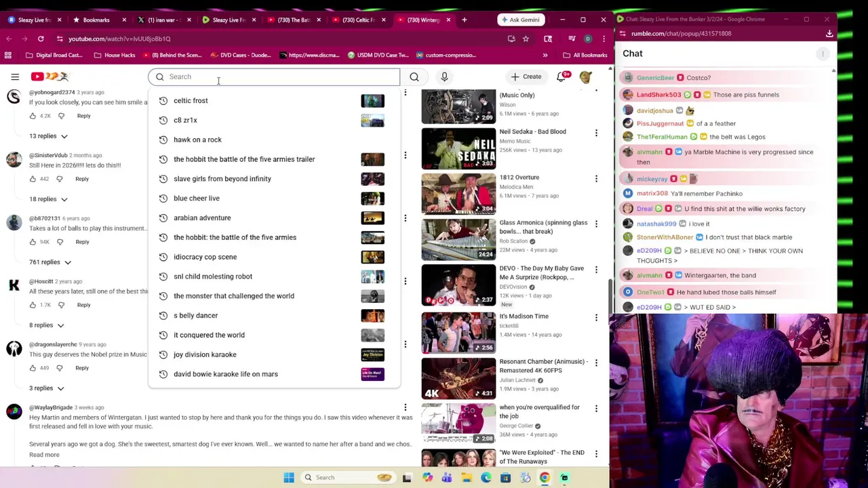Select suggestion "joy division karaoke"
The image size is (868, 488).
click(273, 354)
